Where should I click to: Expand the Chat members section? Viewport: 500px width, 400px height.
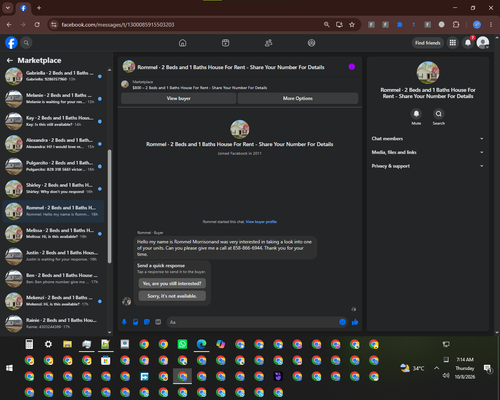coord(428,139)
